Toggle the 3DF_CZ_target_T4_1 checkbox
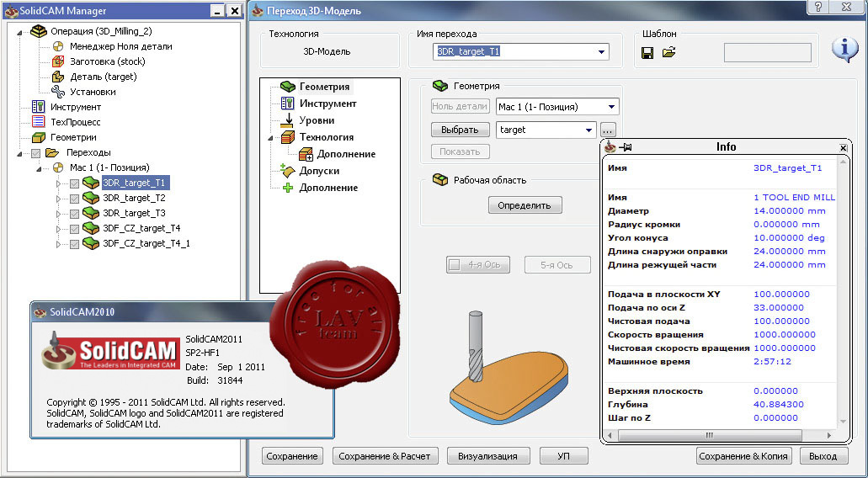Image resolution: width=868 pixels, height=478 pixels. pyautogui.click(x=75, y=244)
